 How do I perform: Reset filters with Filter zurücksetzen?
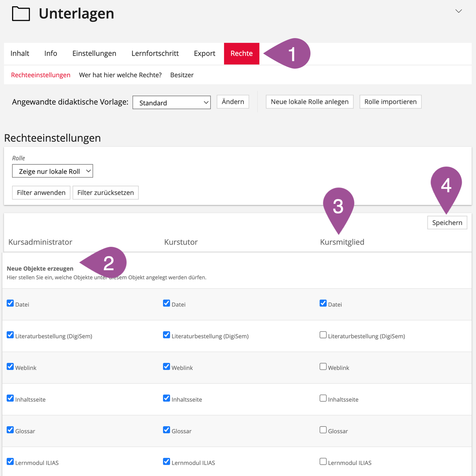click(105, 193)
